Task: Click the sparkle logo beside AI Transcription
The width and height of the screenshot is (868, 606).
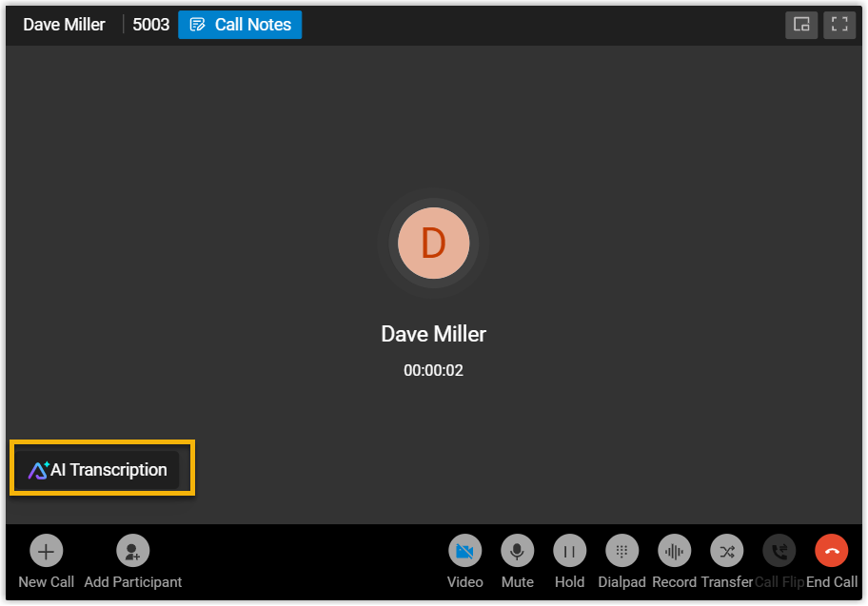Action: pos(38,470)
